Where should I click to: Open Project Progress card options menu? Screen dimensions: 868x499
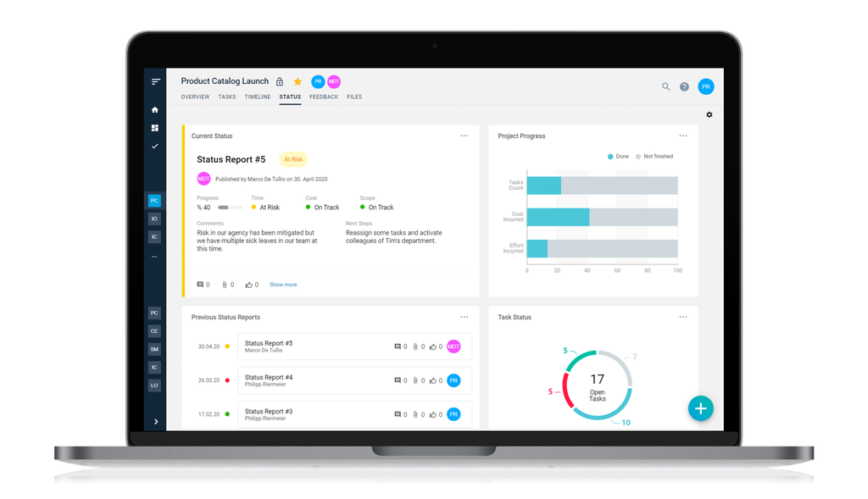tap(683, 136)
